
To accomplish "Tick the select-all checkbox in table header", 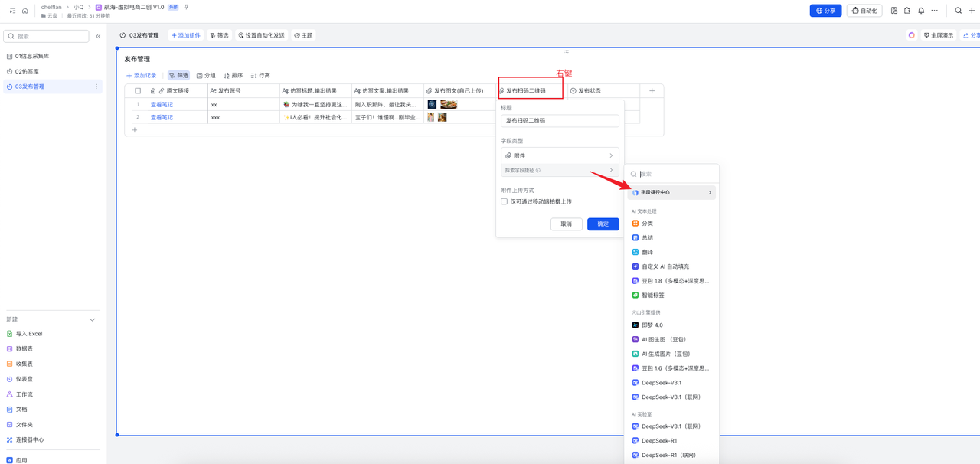I will [x=138, y=90].
